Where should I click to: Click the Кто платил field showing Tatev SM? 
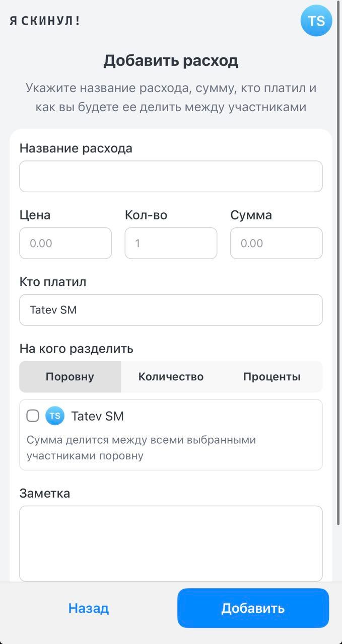coord(171,310)
